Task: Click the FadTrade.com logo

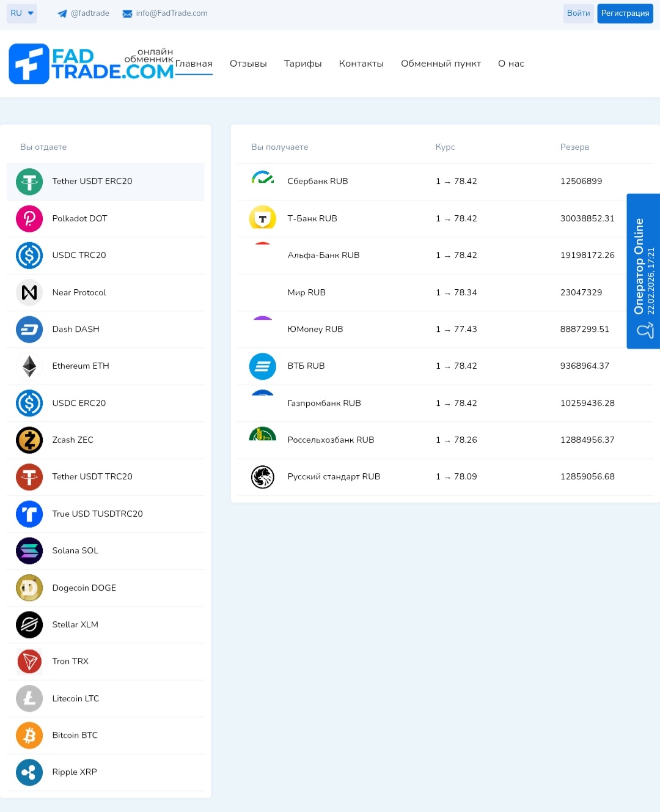Action: tap(91, 64)
